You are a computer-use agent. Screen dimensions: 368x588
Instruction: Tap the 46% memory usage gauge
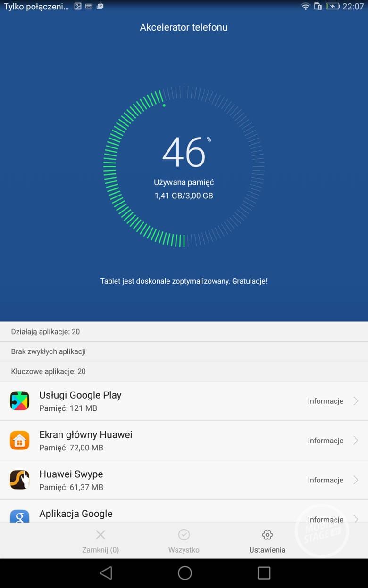[x=184, y=166]
